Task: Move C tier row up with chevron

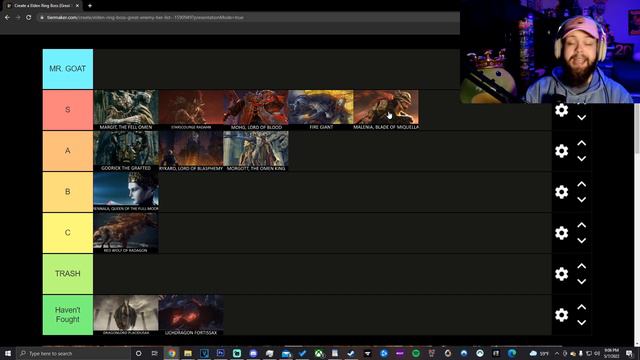Action: coord(582,225)
